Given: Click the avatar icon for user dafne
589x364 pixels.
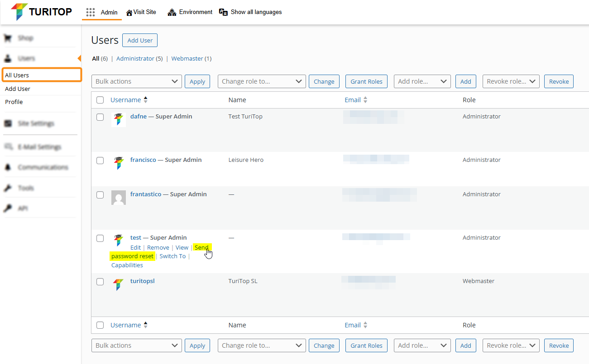Looking at the screenshot, I should pos(118,119).
